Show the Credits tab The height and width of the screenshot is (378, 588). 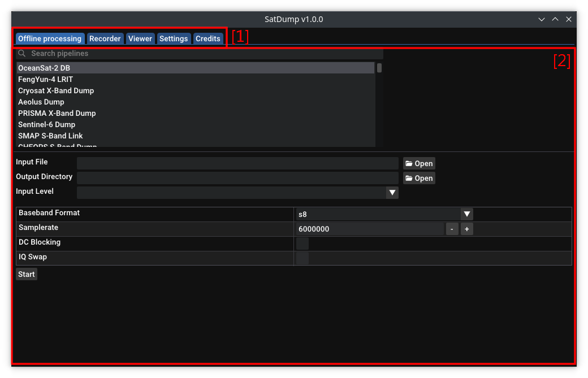tap(207, 38)
